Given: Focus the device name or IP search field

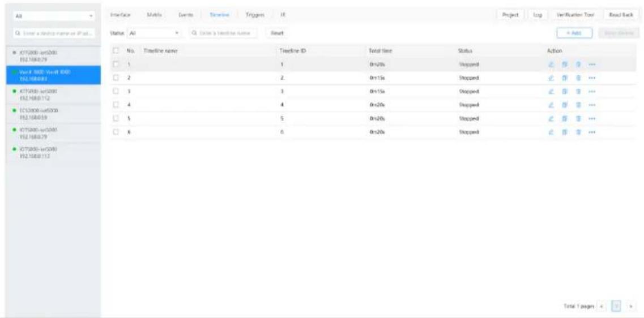Looking at the screenshot, I should 54,33.
